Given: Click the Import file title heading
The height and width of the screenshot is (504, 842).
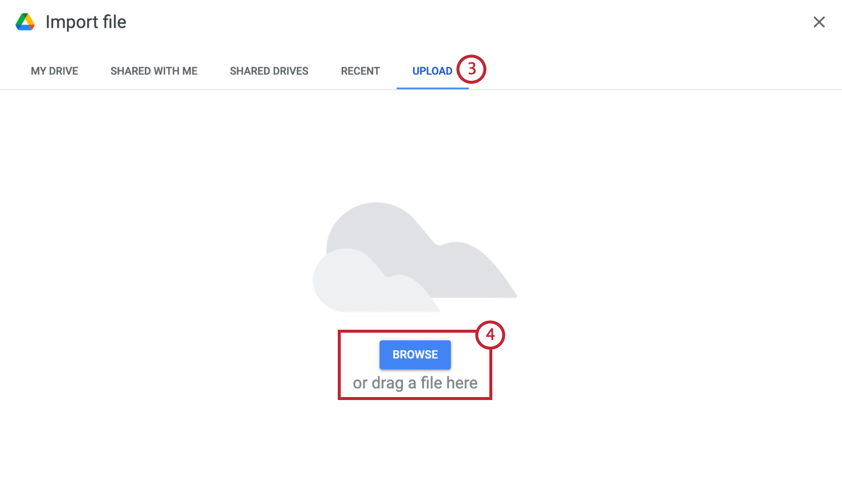Looking at the screenshot, I should pos(86,22).
